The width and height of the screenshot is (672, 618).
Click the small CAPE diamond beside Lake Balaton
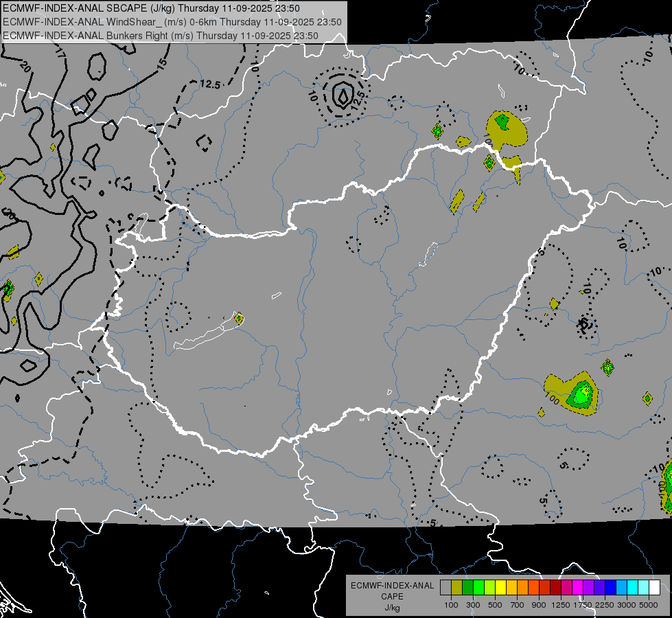tap(239, 319)
